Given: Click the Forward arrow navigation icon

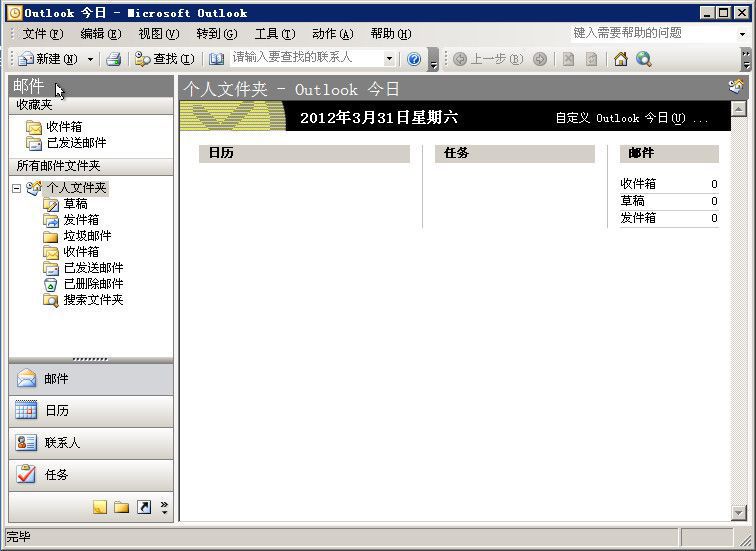Looking at the screenshot, I should tap(540, 59).
